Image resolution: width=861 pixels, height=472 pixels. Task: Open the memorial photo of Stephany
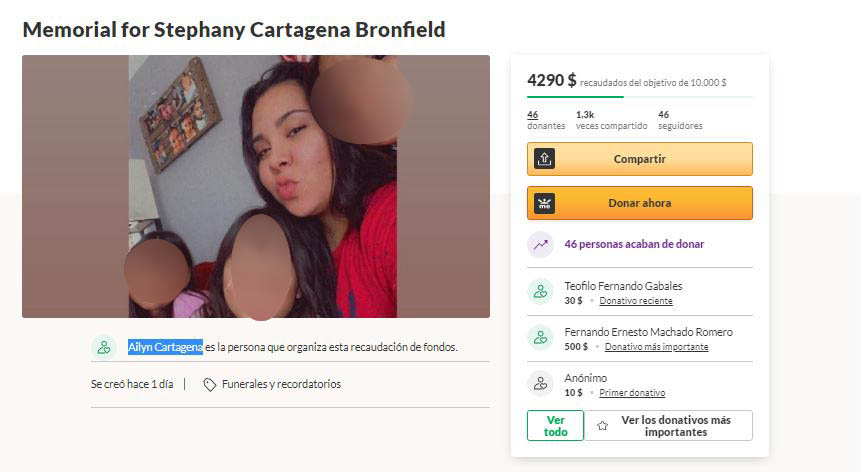coord(256,186)
